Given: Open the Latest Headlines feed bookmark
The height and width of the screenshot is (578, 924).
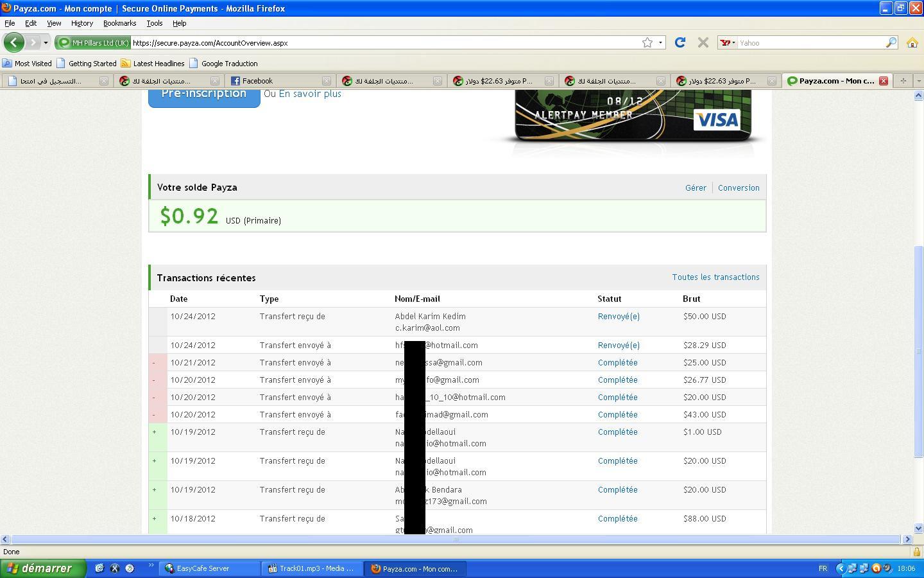Looking at the screenshot, I should click(153, 64).
